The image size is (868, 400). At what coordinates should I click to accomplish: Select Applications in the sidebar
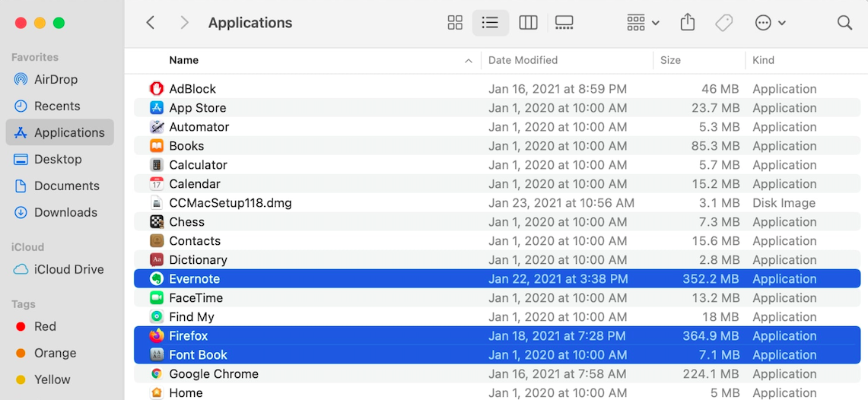pos(60,132)
